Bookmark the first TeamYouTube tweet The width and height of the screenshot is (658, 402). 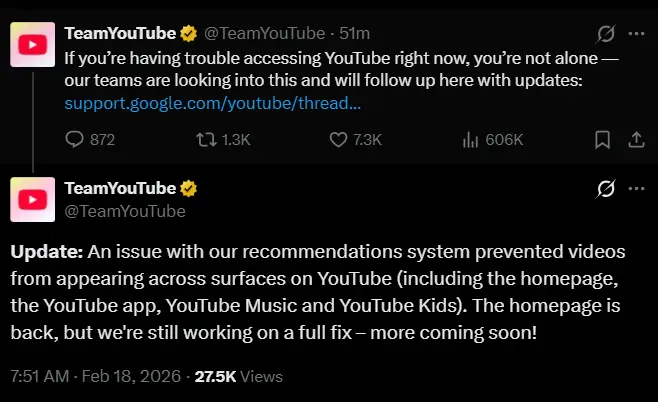(602, 140)
